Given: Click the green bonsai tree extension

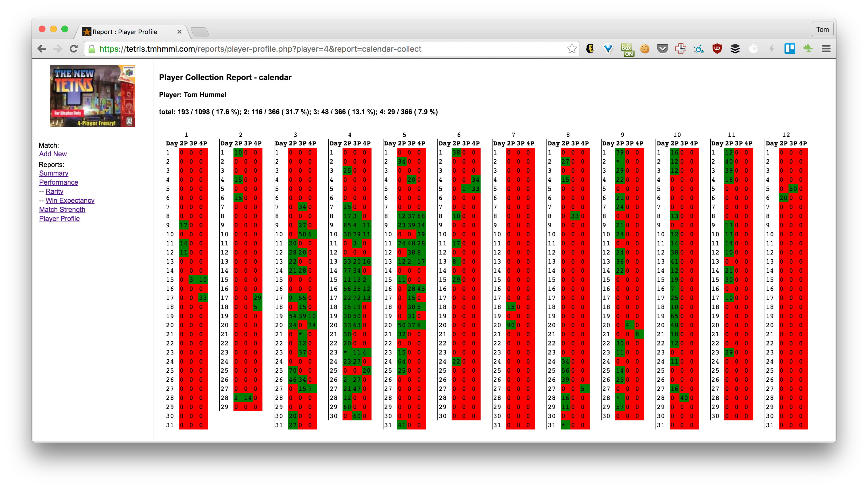Looking at the screenshot, I should tap(808, 49).
